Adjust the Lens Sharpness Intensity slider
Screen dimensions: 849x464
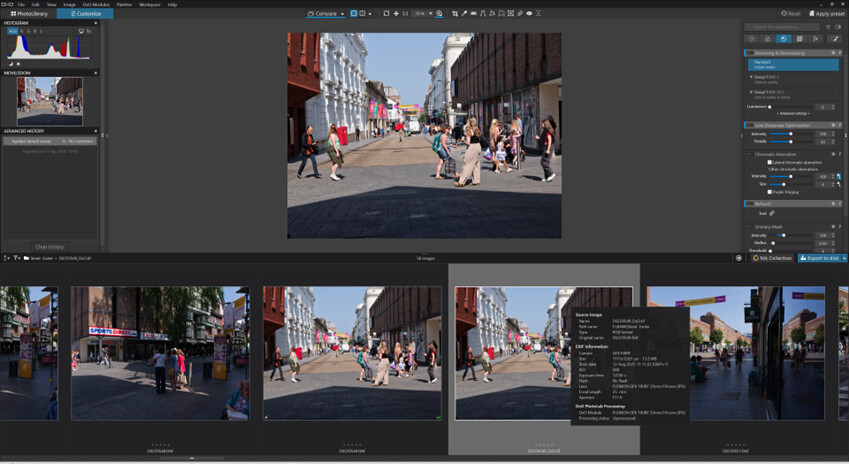tap(791, 133)
